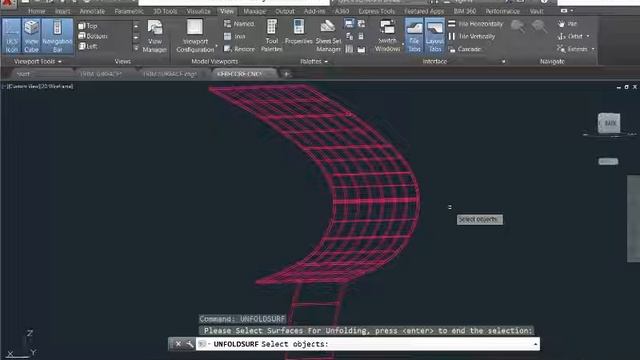640x360 pixels.
Task: Open the Vault ribbon tab
Action: point(536,11)
